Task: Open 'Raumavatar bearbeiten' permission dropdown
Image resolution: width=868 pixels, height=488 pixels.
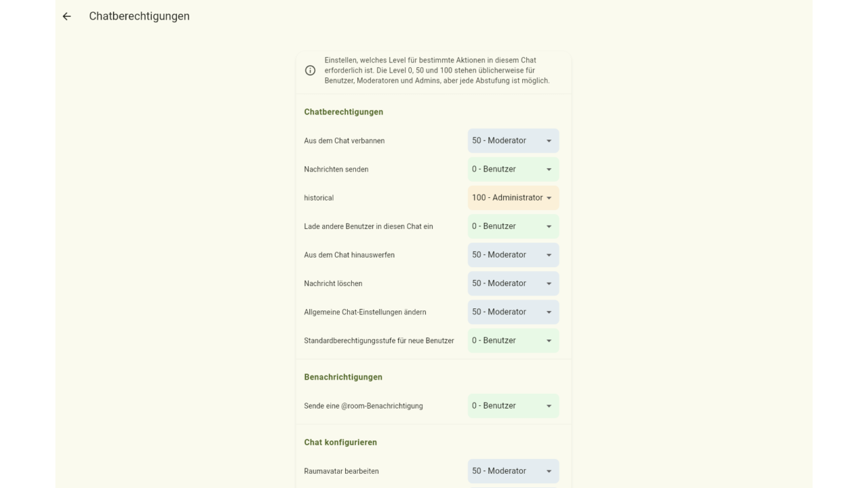Action: tap(513, 471)
